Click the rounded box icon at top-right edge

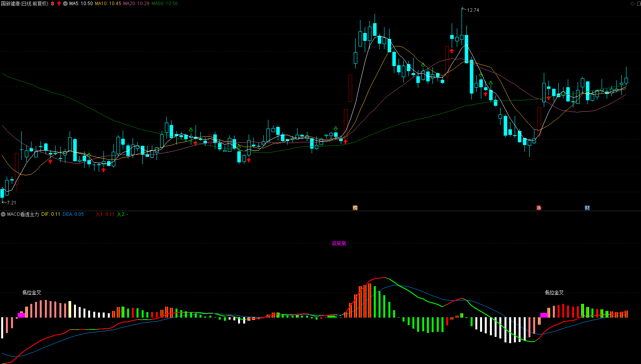(x=638, y=4)
